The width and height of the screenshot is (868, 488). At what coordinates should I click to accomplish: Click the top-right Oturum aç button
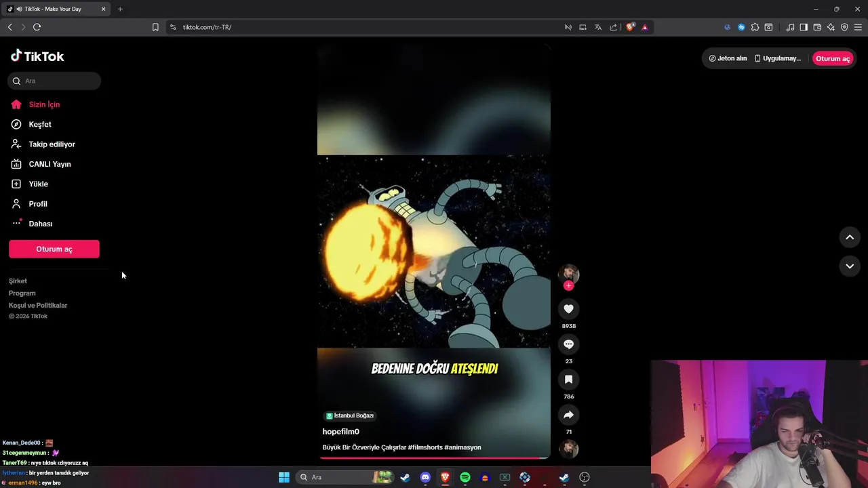833,58
